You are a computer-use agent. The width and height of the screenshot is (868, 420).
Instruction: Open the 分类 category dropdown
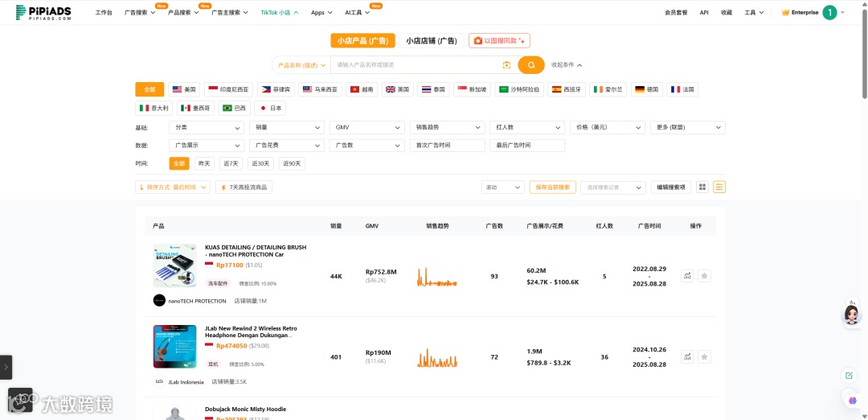coord(207,127)
